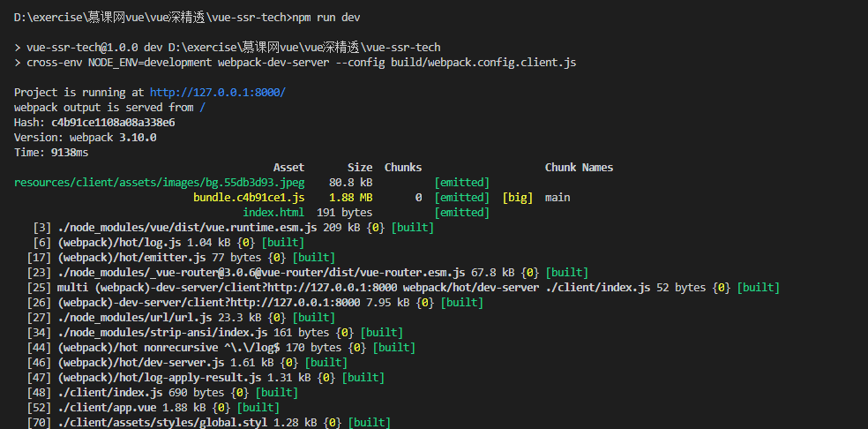Screen dimensions: 868x429
Task: Open the http://127.0.0.1:8000/ project URL
Action: tap(218, 93)
